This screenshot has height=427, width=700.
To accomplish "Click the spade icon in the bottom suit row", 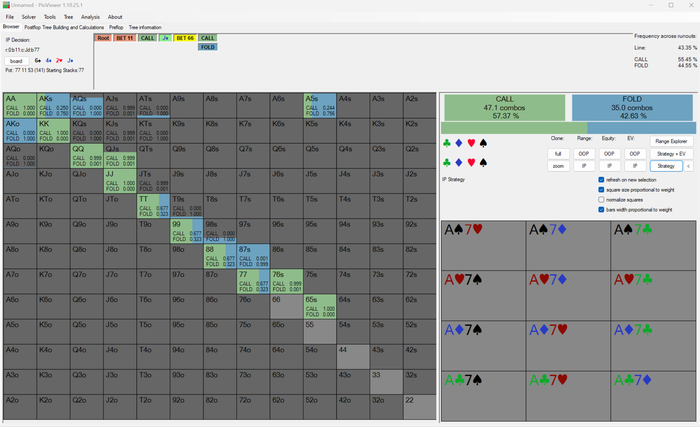I will [483, 163].
